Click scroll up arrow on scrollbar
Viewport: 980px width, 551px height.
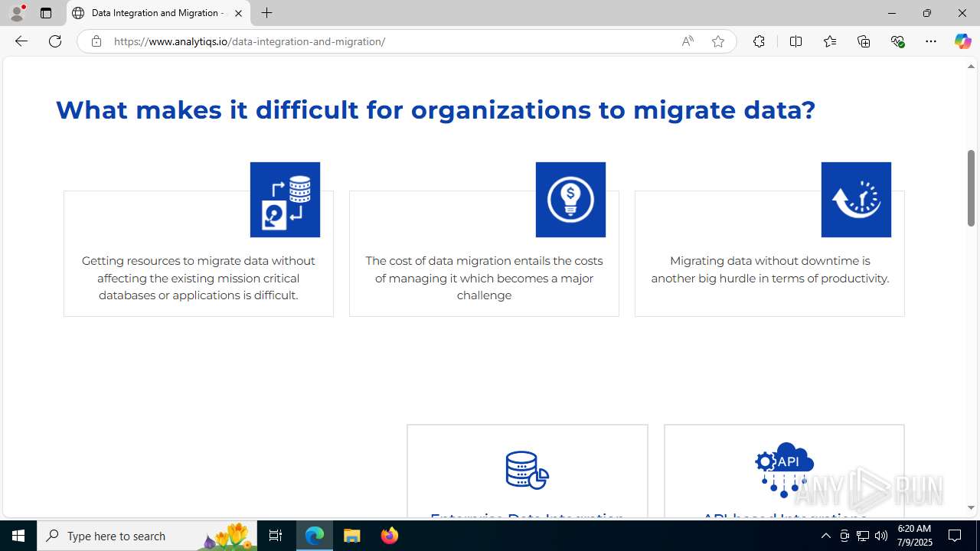tap(971, 67)
